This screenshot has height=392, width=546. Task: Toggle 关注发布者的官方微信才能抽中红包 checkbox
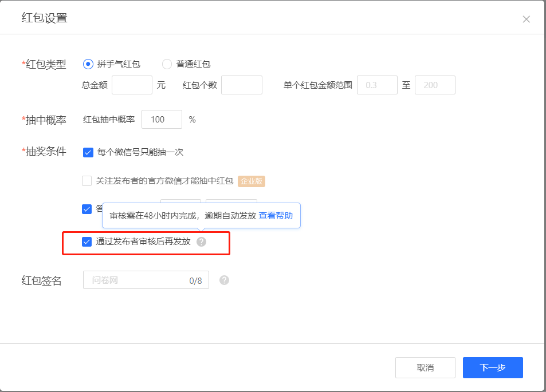click(87, 181)
